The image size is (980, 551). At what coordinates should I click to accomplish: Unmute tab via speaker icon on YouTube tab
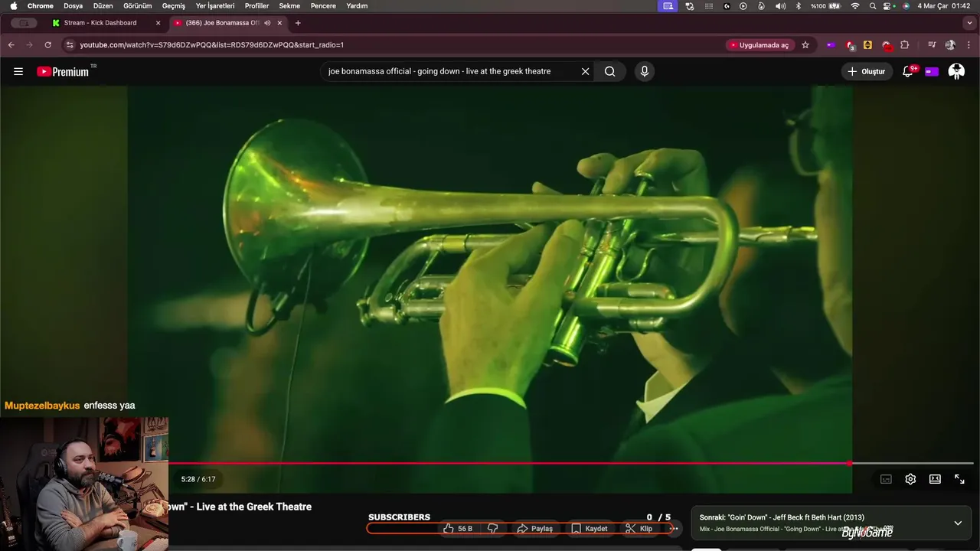(x=267, y=23)
